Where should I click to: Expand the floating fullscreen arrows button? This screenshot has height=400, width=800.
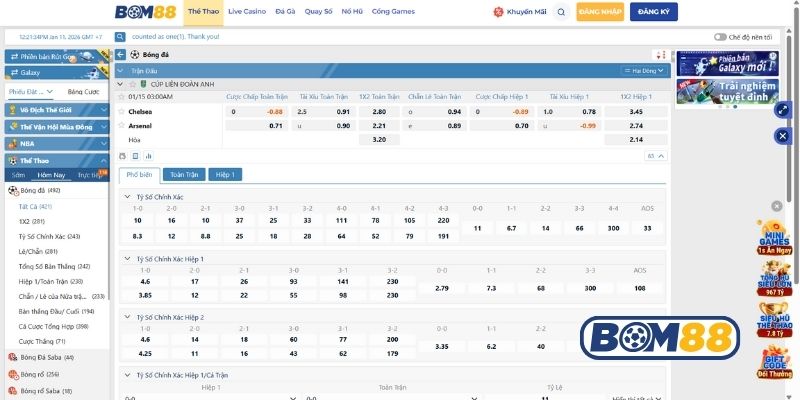tap(782, 110)
